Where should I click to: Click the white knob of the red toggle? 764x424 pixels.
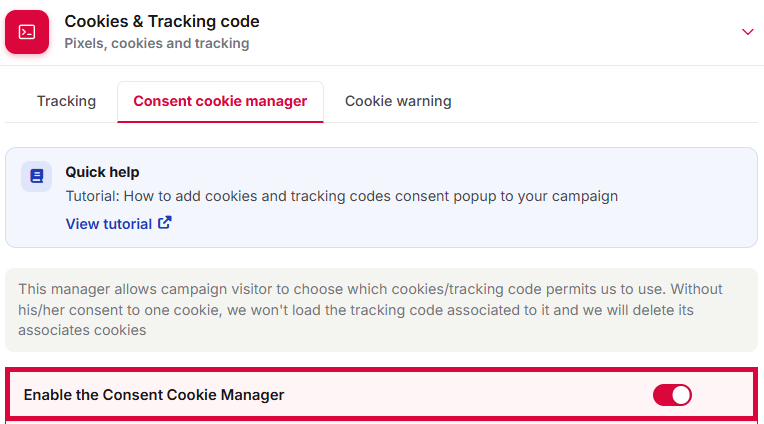tap(681, 395)
